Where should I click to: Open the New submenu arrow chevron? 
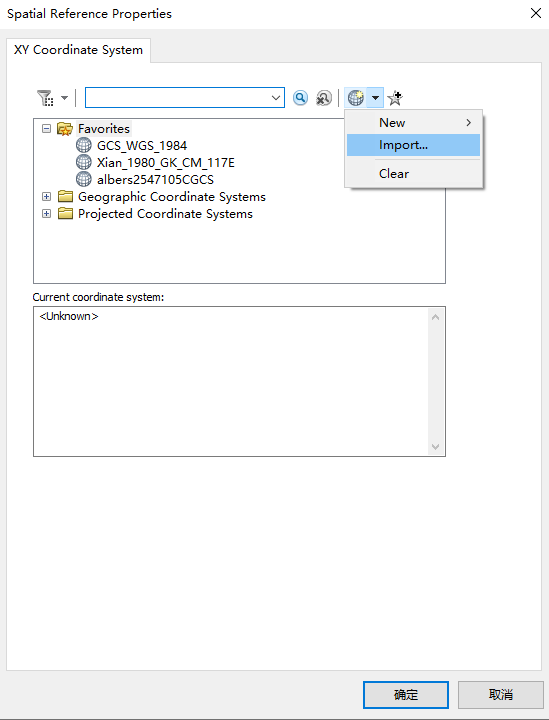(469, 123)
